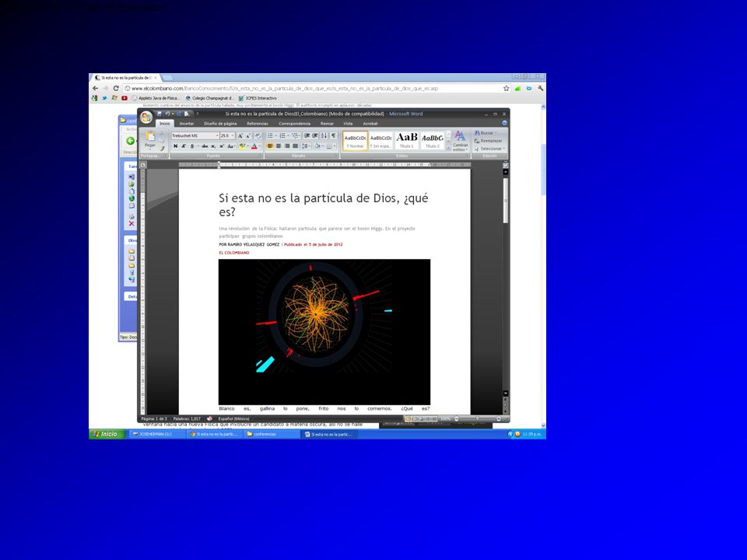Open Chrome's wrench settings menu
The height and width of the screenshot is (560, 747).
pyautogui.click(x=540, y=88)
